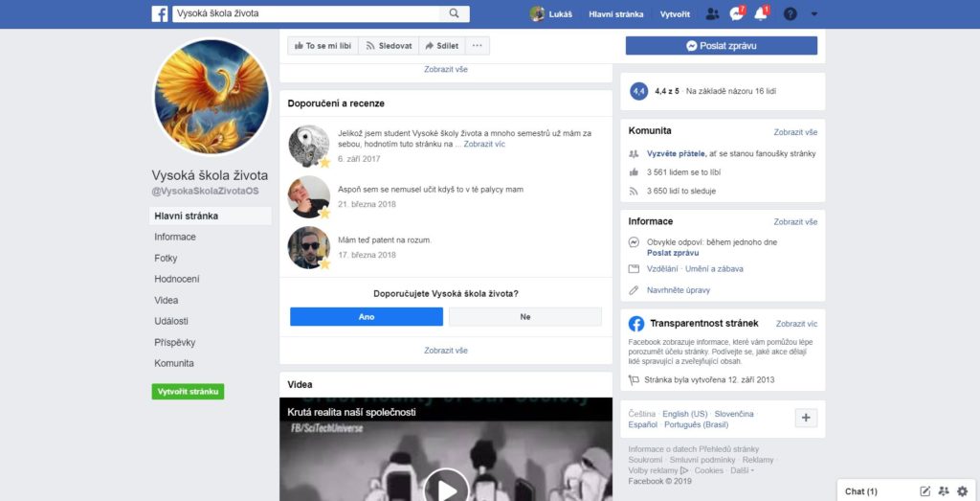Select Hlavní stránka in the left sidebar
Image resolution: width=980 pixels, height=501 pixels.
pyautogui.click(x=210, y=216)
